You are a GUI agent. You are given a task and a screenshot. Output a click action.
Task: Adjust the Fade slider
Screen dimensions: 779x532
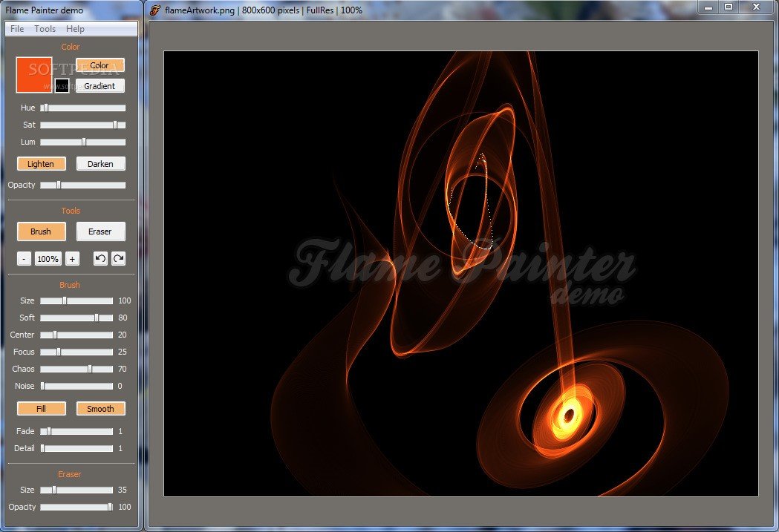click(76, 431)
